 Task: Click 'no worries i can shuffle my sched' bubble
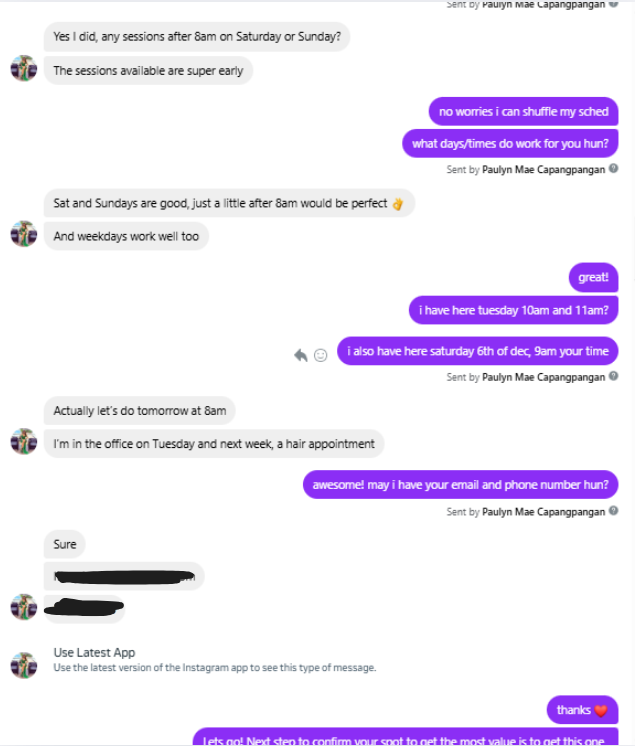click(523, 111)
